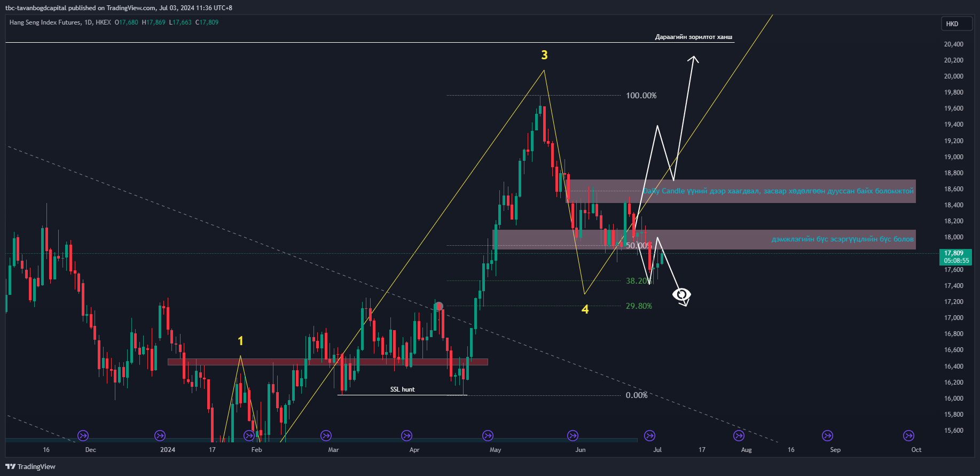
Task: Click the event marker icon left of 2024
Action: tap(160, 435)
